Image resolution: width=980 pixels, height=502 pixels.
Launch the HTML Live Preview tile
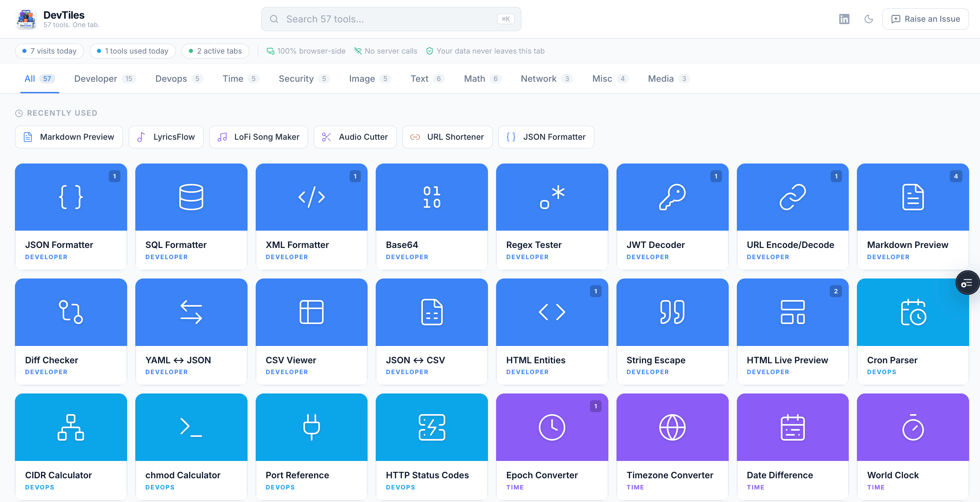click(x=792, y=331)
